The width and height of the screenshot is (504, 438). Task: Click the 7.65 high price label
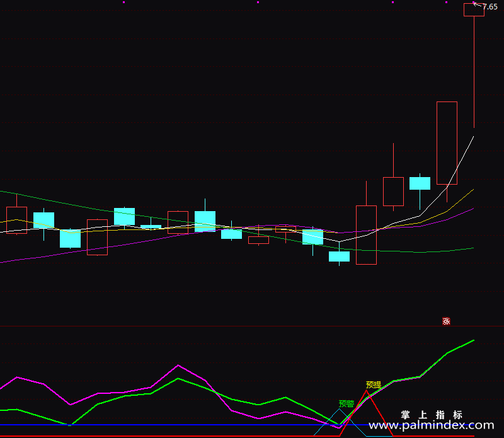pos(490,7)
